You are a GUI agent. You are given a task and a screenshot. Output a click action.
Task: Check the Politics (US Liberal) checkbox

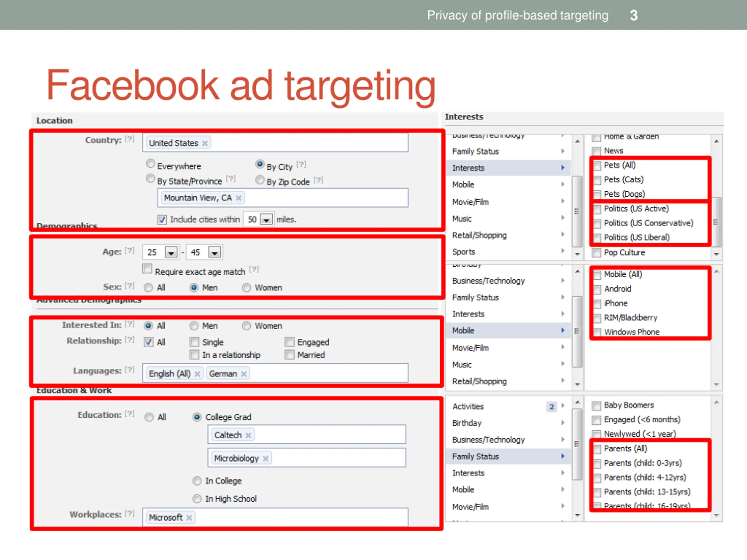(597, 238)
